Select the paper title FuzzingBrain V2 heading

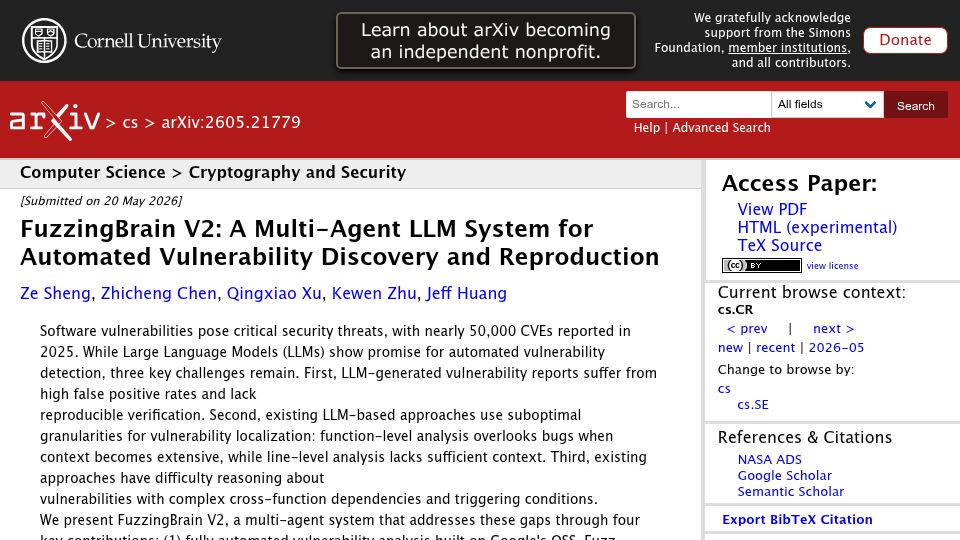pyautogui.click(x=340, y=242)
